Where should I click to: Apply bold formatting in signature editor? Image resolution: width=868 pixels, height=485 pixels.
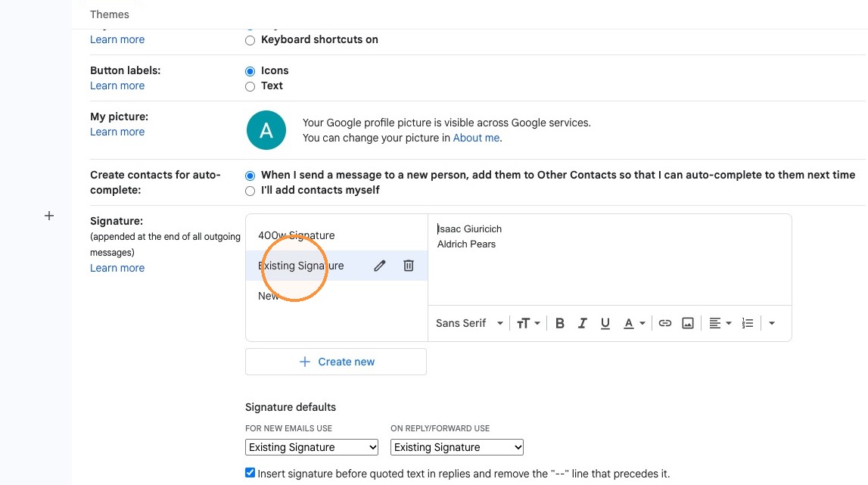click(560, 323)
